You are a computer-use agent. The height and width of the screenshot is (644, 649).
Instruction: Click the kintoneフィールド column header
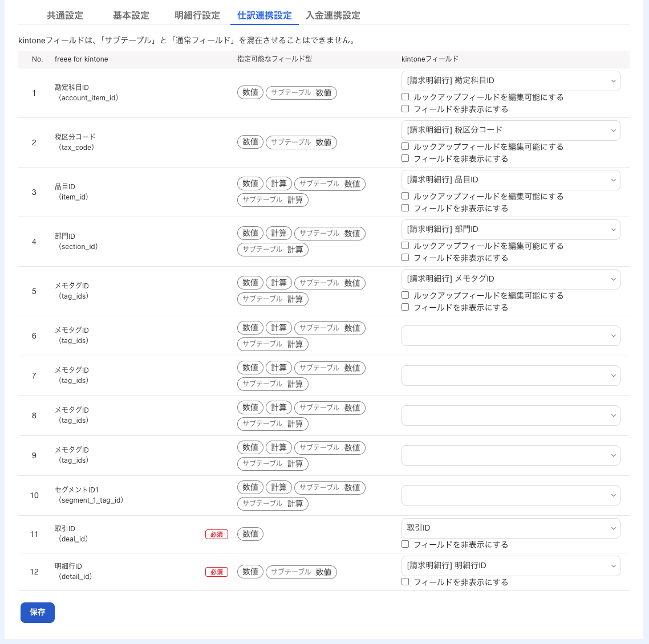coord(429,59)
